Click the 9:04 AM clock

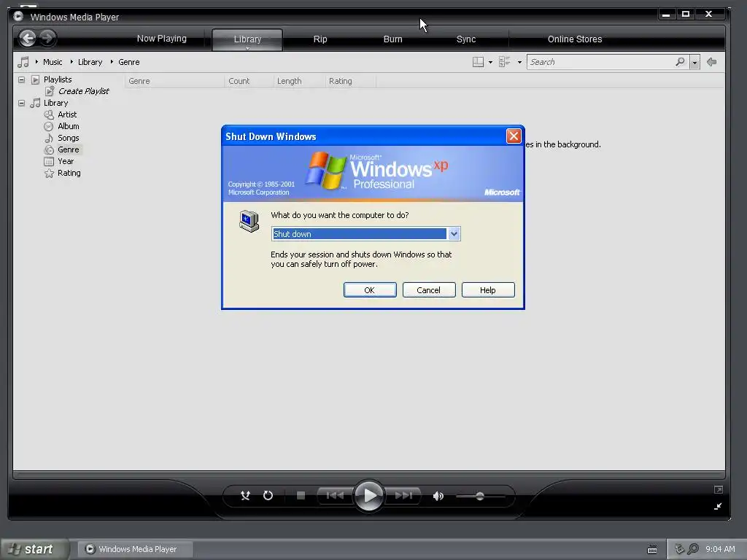720,549
